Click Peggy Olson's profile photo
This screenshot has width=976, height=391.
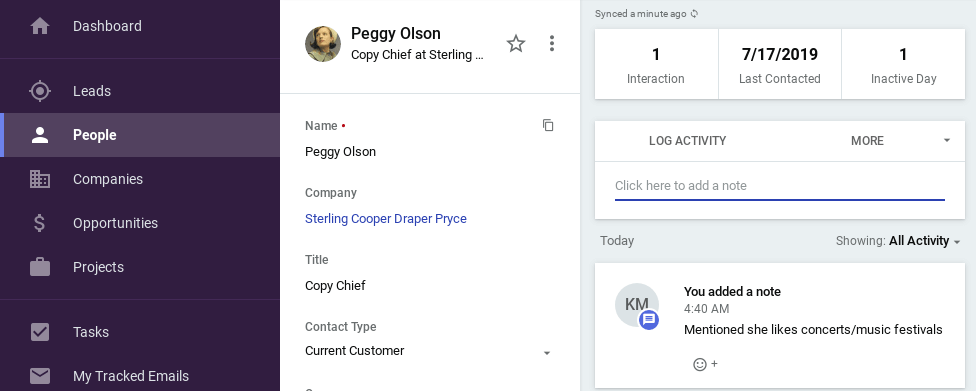(x=322, y=44)
